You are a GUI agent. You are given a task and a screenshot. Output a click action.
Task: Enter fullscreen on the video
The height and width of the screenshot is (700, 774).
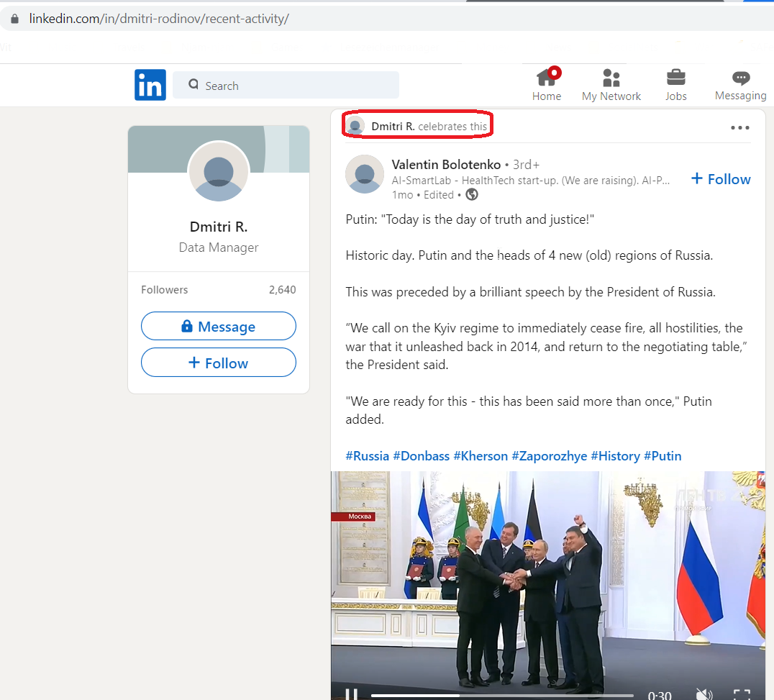(742, 694)
